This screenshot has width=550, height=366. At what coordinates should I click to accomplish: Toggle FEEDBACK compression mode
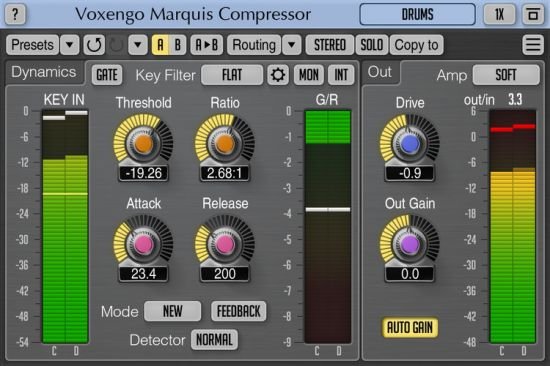239,311
